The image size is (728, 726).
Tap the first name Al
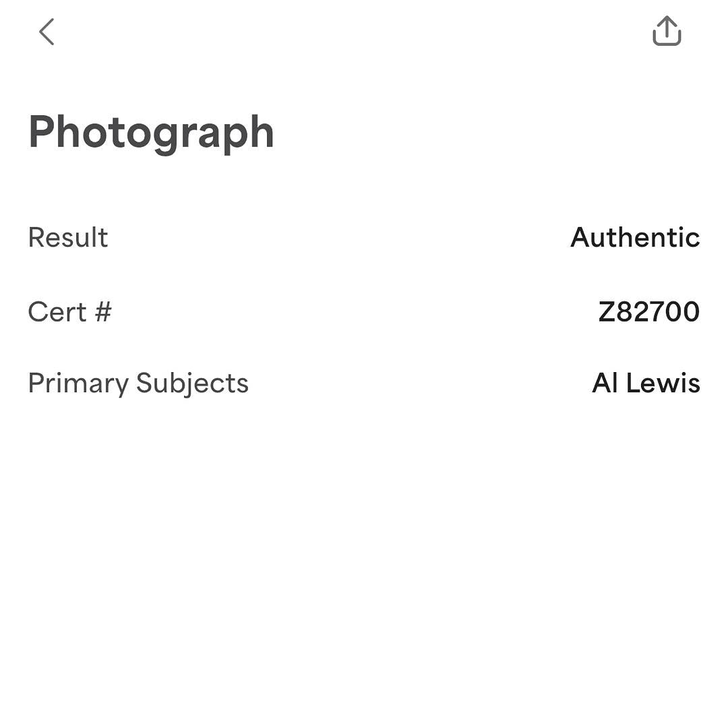pos(604,383)
